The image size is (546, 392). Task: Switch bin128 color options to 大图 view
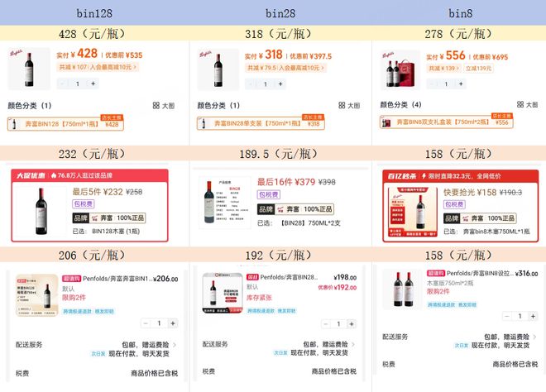[x=164, y=106]
